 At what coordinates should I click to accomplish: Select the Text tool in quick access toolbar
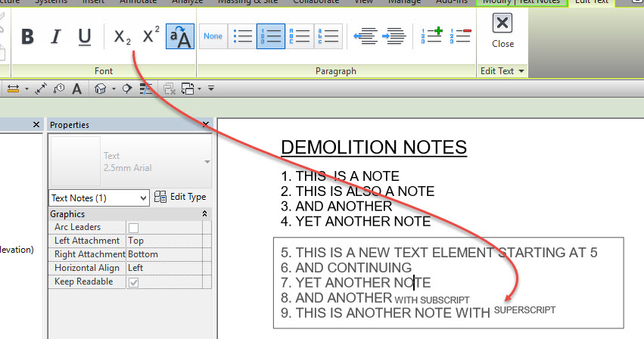(76, 89)
